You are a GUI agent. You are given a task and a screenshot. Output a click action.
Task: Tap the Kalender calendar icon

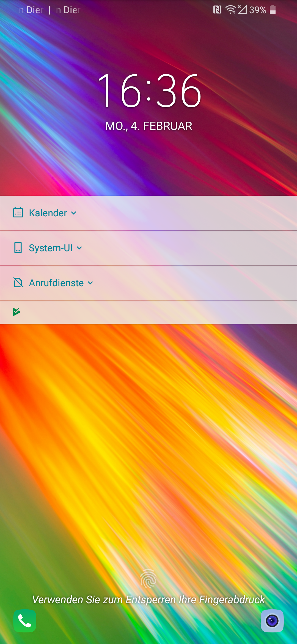click(x=18, y=213)
